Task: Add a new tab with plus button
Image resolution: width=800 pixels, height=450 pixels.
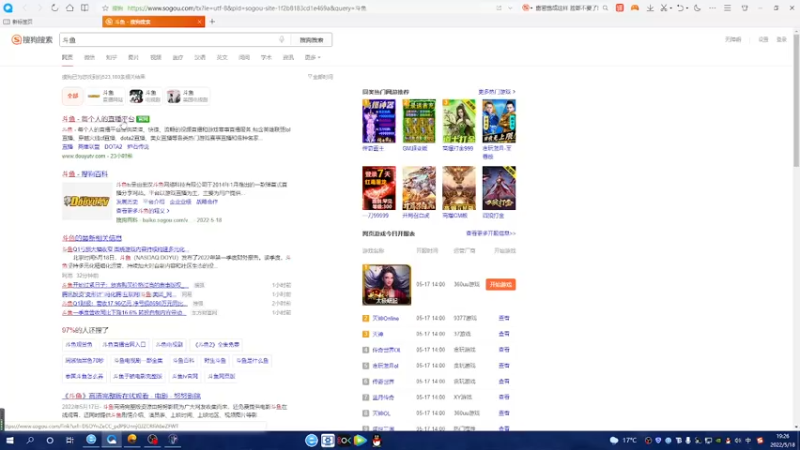Action: point(212,21)
